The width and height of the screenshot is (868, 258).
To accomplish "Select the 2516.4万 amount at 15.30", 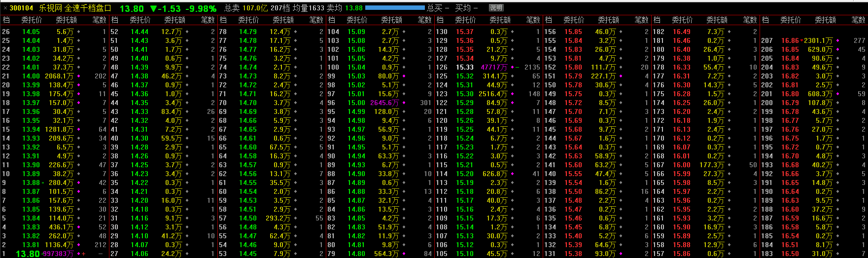I will [493, 94].
